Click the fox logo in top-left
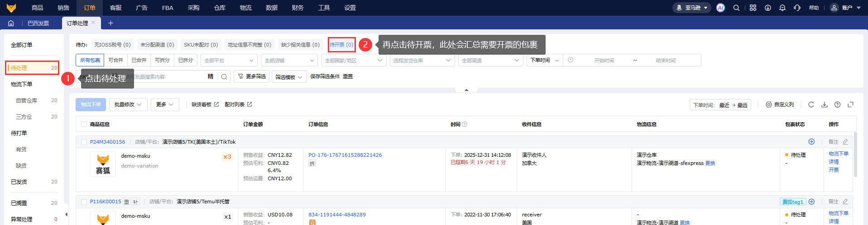The width and height of the screenshot is (868, 225). coord(11,8)
